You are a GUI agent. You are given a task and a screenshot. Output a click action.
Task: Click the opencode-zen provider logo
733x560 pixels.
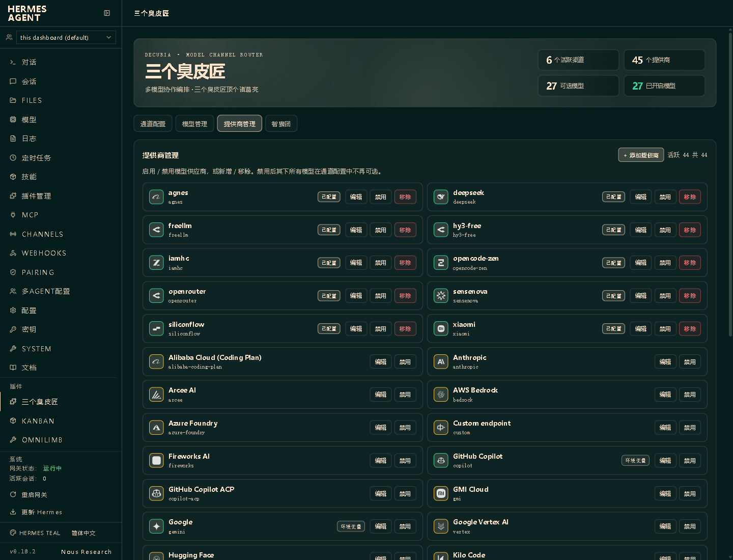click(441, 263)
